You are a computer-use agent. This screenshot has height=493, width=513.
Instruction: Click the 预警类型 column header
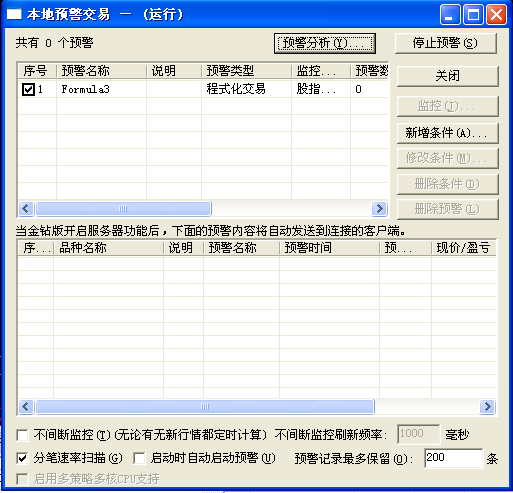coord(246,71)
